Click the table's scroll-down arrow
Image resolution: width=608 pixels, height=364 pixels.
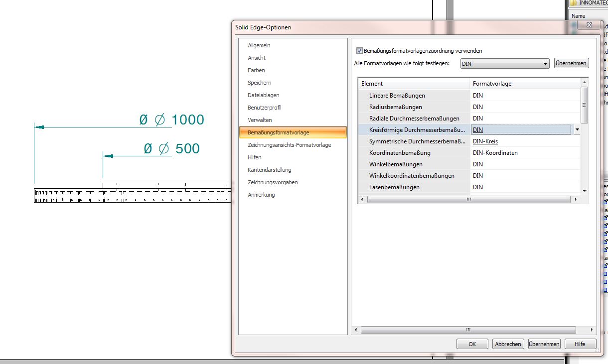[585, 190]
